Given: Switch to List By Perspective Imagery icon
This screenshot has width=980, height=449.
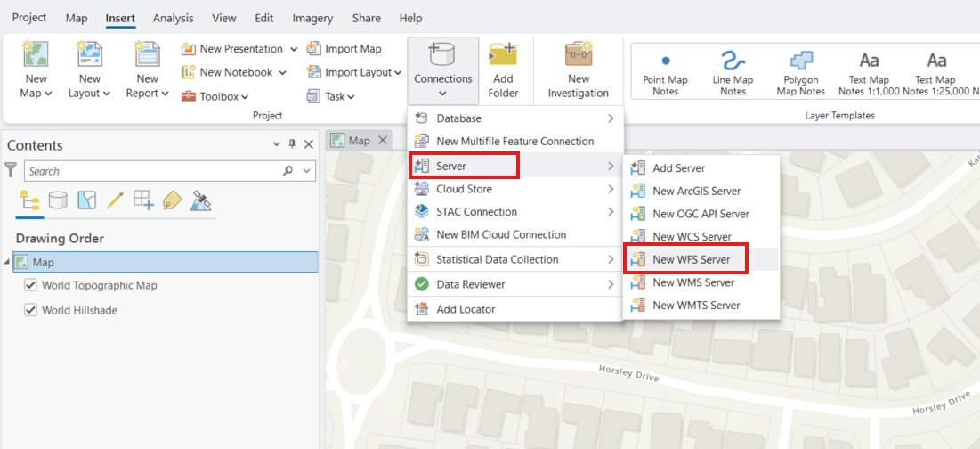Looking at the screenshot, I should point(200,200).
